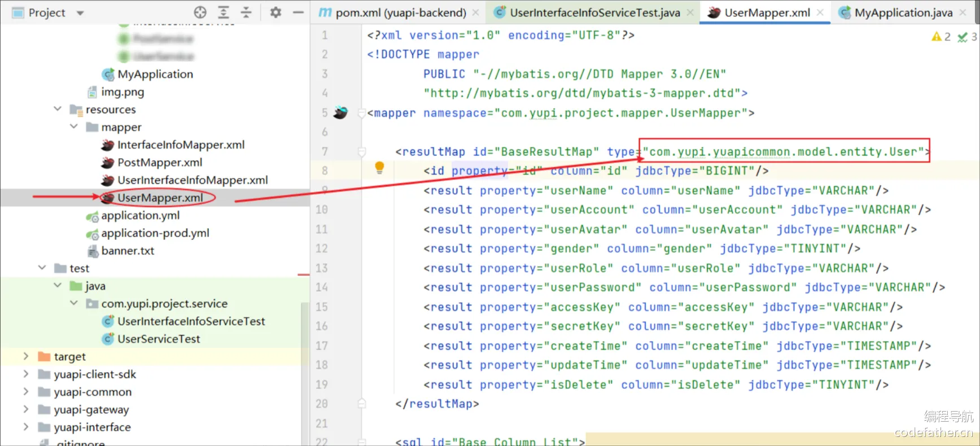Screen dimensions: 980x446
Task: Click the MyBatis icon beside PostMapper.xml
Action: point(107,163)
